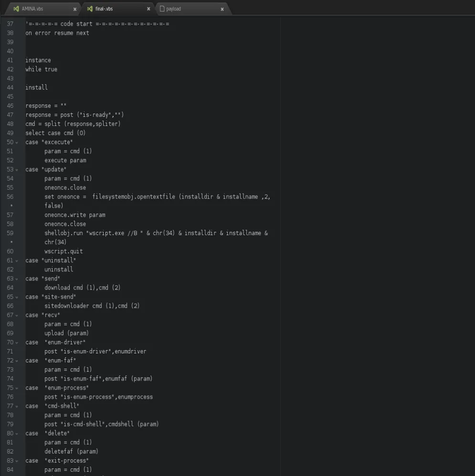Click 'upload (param)' on line 69
475x476 pixels.
point(66,333)
